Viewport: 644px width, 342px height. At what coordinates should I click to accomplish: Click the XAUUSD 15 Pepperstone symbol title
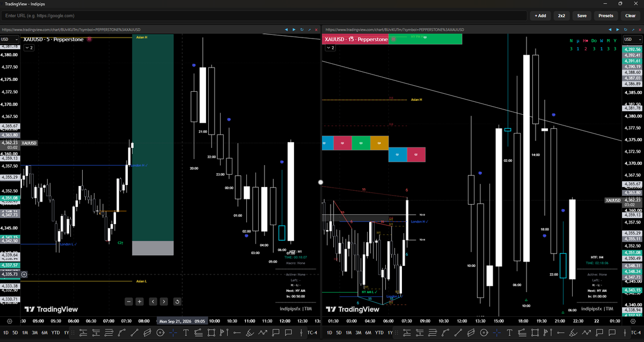click(x=356, y=39)
